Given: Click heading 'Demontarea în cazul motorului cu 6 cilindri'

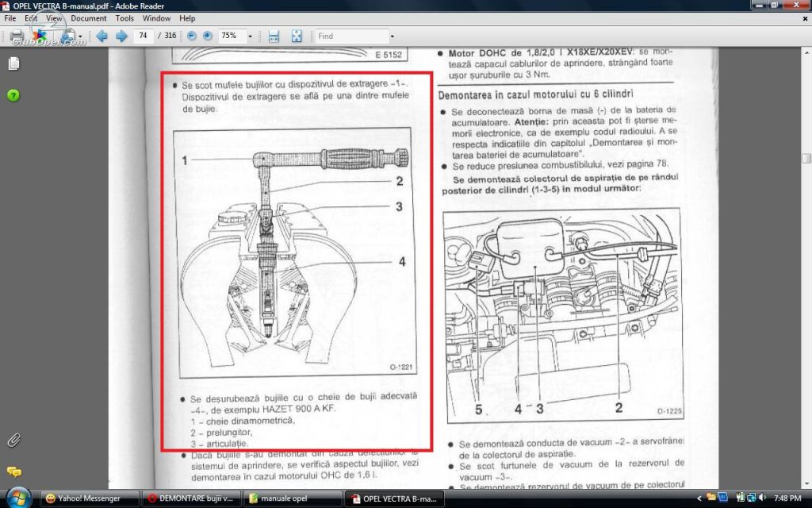Looking at the screenshot, I should point(535,94).
